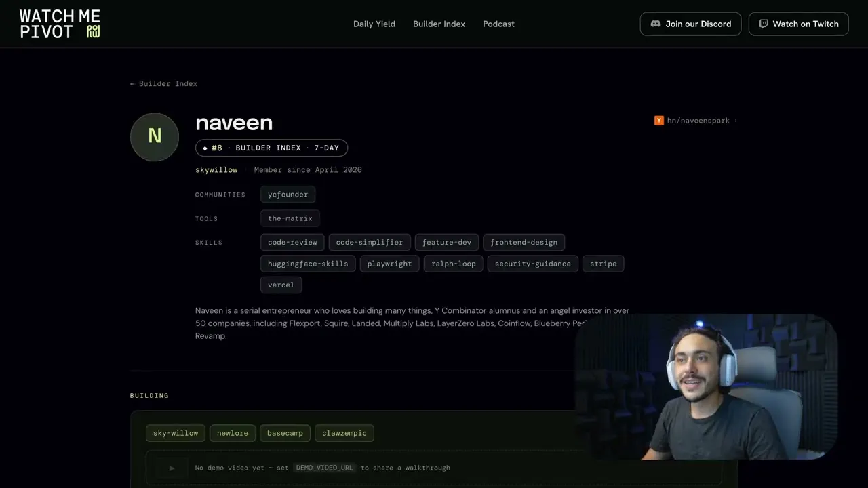Click the orange Hacker News Y icon
Image resolution: width=868 pixels, height=488 pixels.
pos(658,121)
